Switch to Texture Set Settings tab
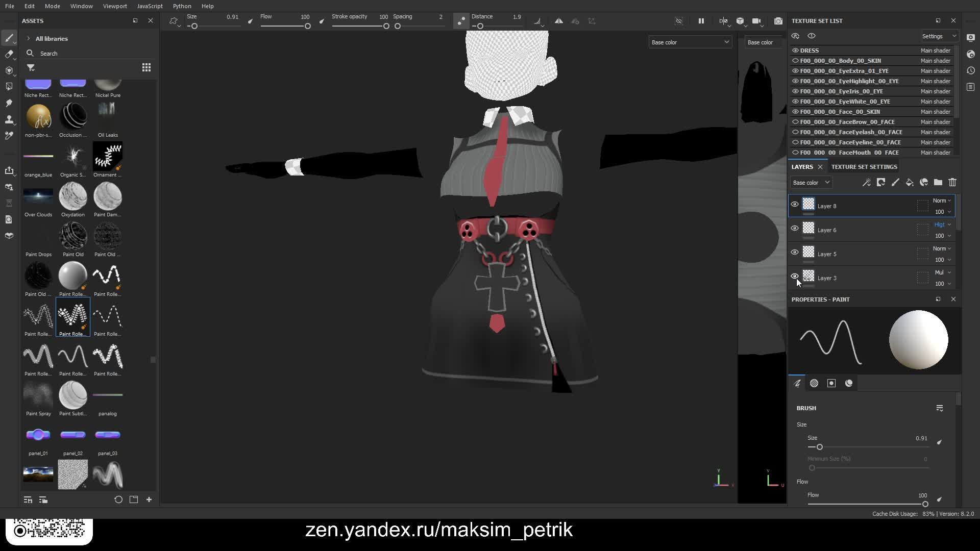 [x=864, y=167]
